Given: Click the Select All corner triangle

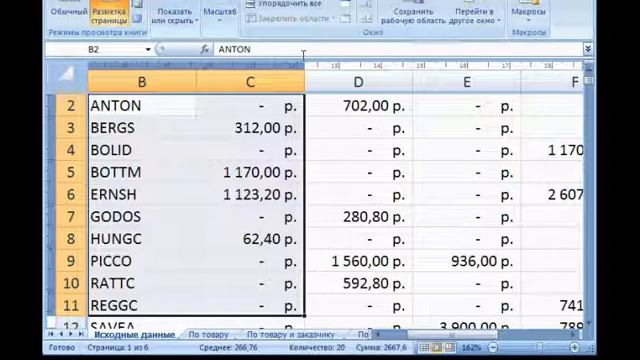Looking at the screenshot, I should (x=66, y=75).
